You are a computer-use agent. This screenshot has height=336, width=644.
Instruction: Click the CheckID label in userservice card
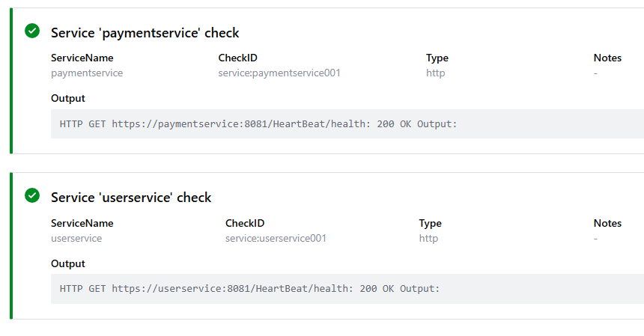coord(245,223)
